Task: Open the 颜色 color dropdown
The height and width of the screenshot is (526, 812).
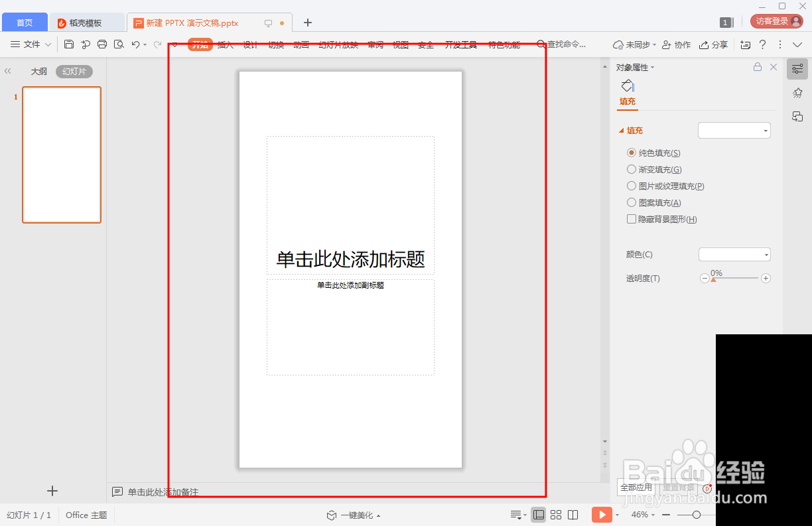Action: [x=734, y=255]
